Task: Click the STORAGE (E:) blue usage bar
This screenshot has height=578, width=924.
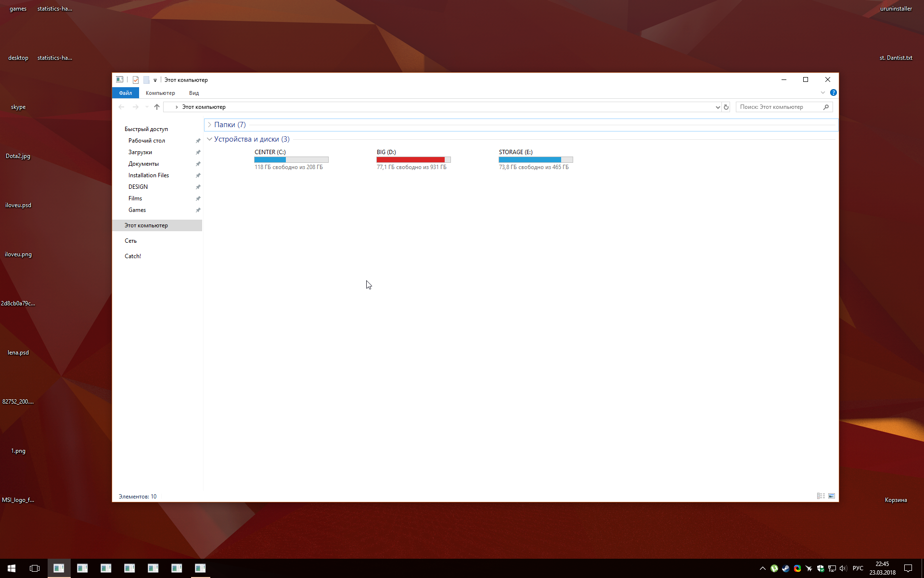Action: pos(536,159)
